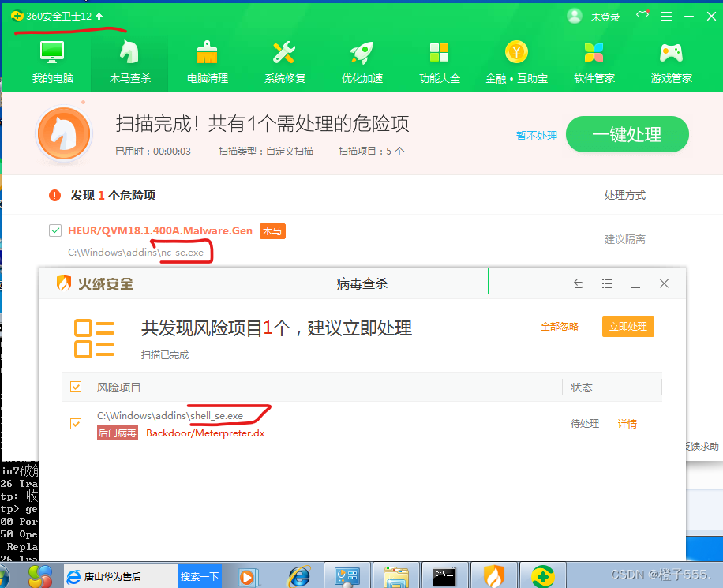The width and height of the screenshot is (723, 588).
Task: Open Internet Explorer taskbar icon
Action: [x=300, y=576]
